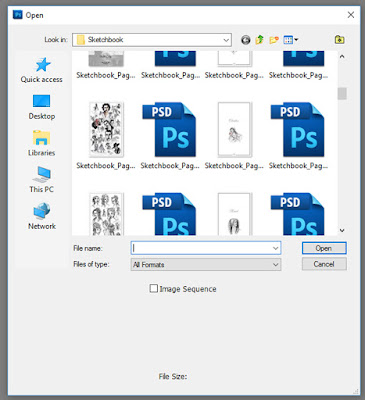365x400 pixels.
Task: Select the sketch collage thumbnail in middle row
Action: pos(106,130)
